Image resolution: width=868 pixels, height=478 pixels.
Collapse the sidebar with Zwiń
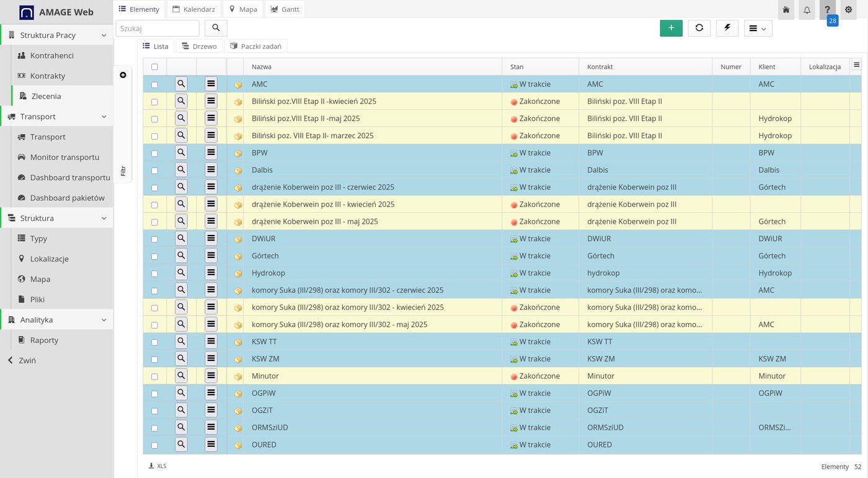22,360
